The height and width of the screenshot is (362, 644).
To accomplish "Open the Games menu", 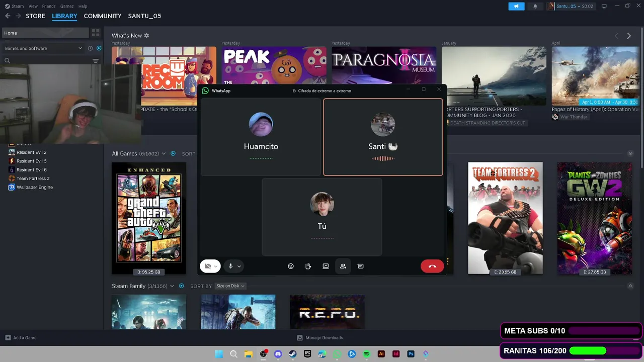I will 67,6.
